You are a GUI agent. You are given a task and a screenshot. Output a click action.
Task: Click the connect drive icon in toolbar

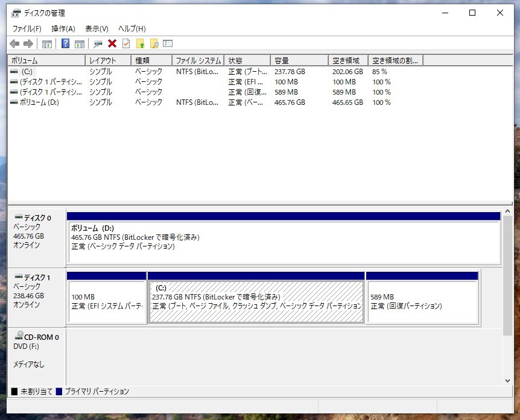[x=98, y=43]
